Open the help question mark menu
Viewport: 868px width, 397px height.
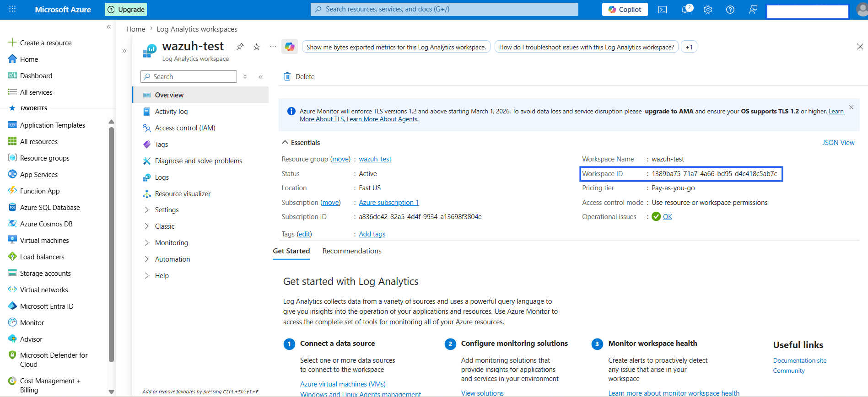pos(730,10)
